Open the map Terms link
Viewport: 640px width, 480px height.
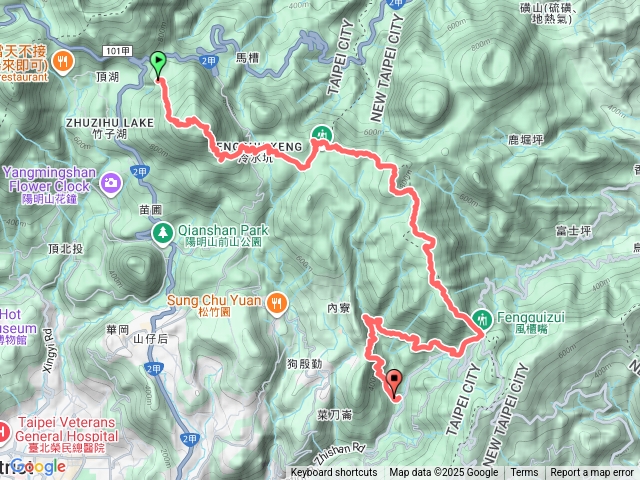coord(524,473)
